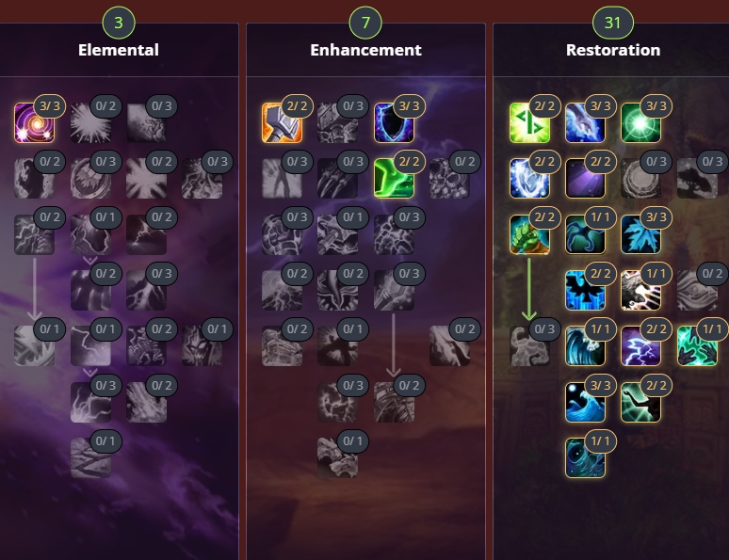The width and height of the screenshot is (729, 560).
Task: Select the ocean wave and moon talent
Action: pos(585,402)
